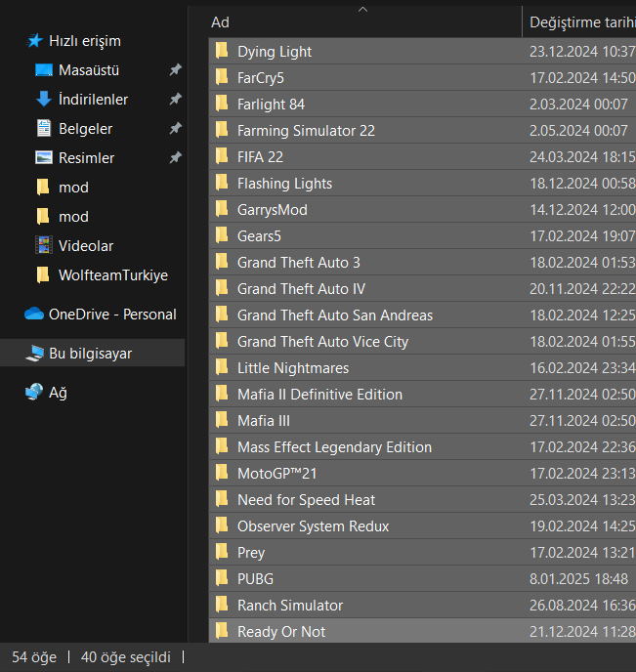The height and width of the screenshot is (672, 636).
Task: Click the FarCry5 folder icon
Action: (x=222, y=77)
